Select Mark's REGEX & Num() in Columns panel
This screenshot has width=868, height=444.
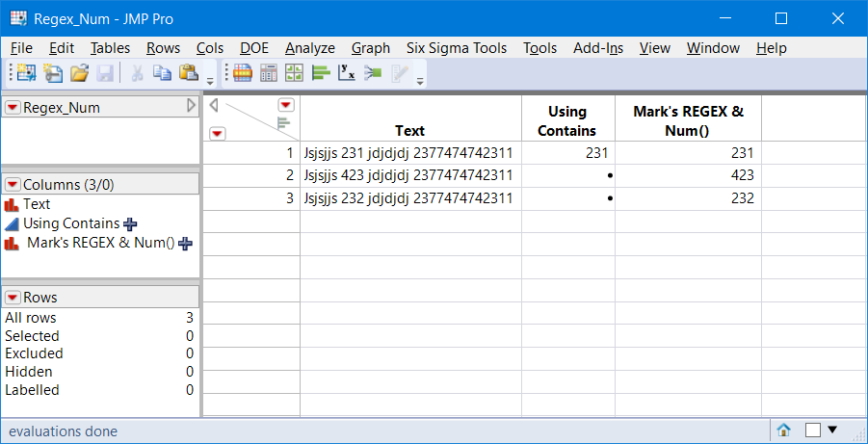(101, 243)
